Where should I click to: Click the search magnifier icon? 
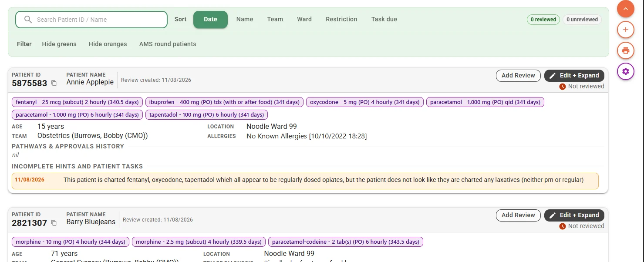(28, 20)
